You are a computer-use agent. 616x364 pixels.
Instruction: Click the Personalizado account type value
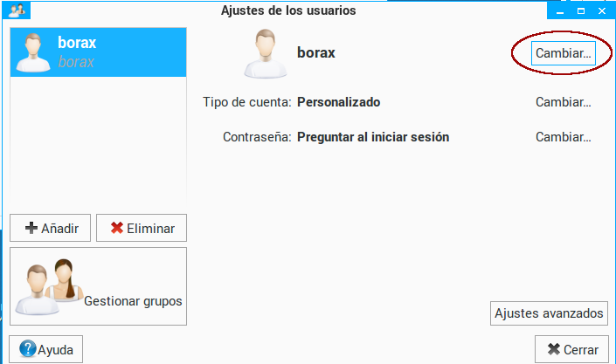point(339,102)
